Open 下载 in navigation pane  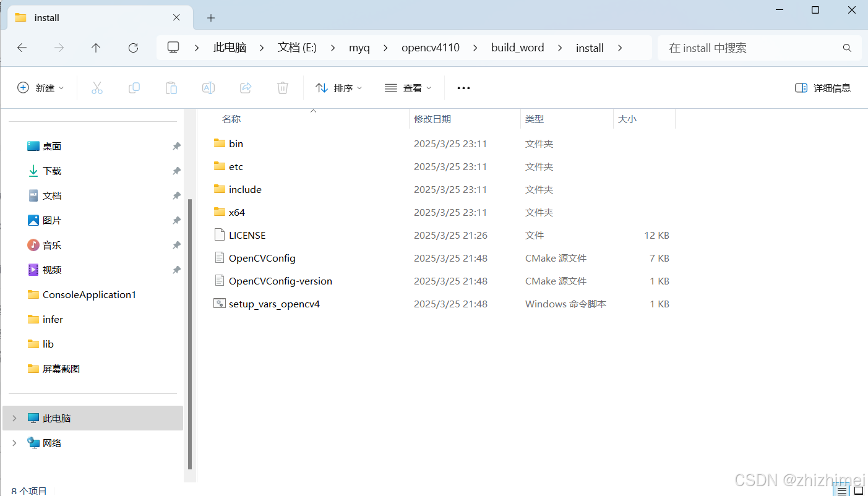[52, 171]
